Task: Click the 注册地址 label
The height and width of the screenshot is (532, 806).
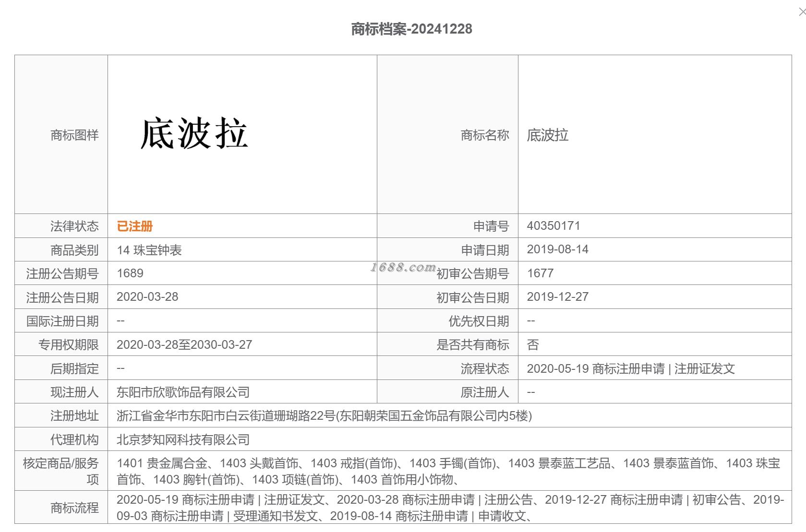Action: (74, 415)
